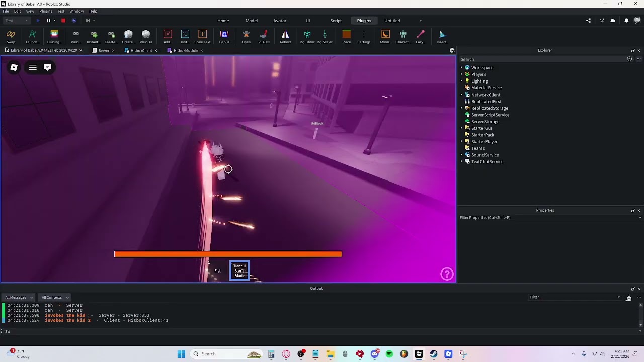Switch to the Home ribbon tab
644x362 pixels.
223,21
